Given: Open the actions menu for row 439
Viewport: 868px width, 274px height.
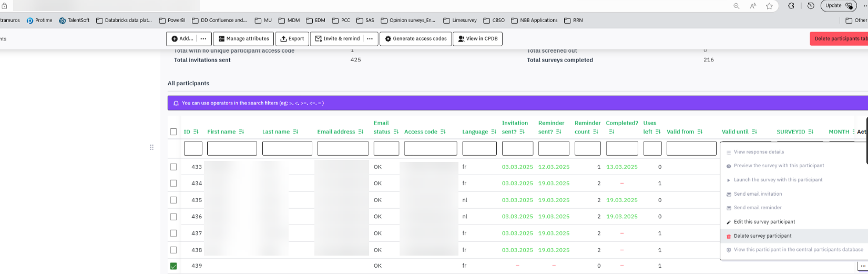Looking at the screenshot, I should coord(862,266).
